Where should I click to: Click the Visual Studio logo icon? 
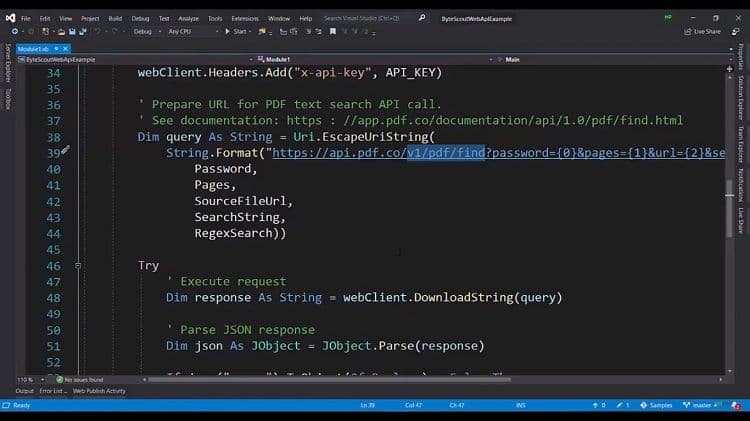pos(8,18)
